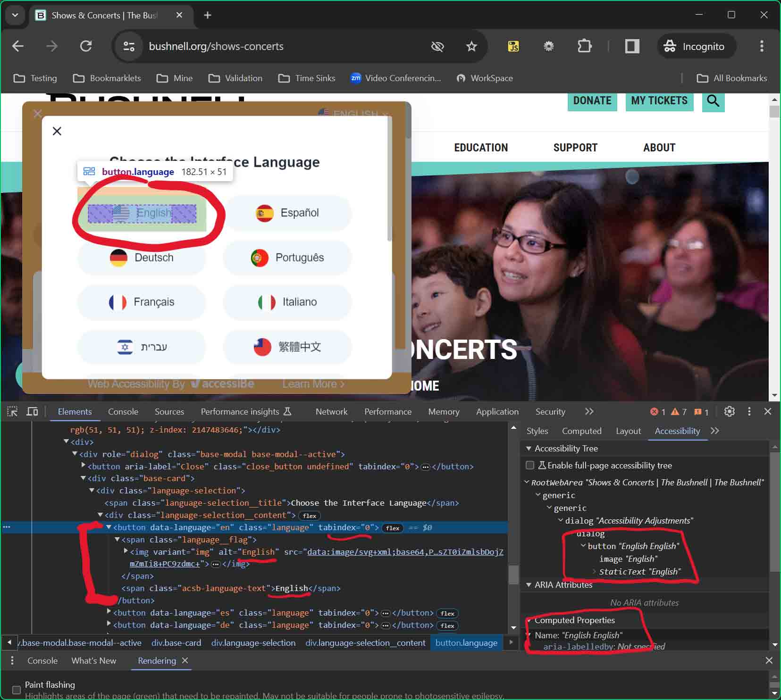The height and width of the screenshot is (700, 781).
Task: Open Chrome three-dot menu
Action: click(762, 46)
